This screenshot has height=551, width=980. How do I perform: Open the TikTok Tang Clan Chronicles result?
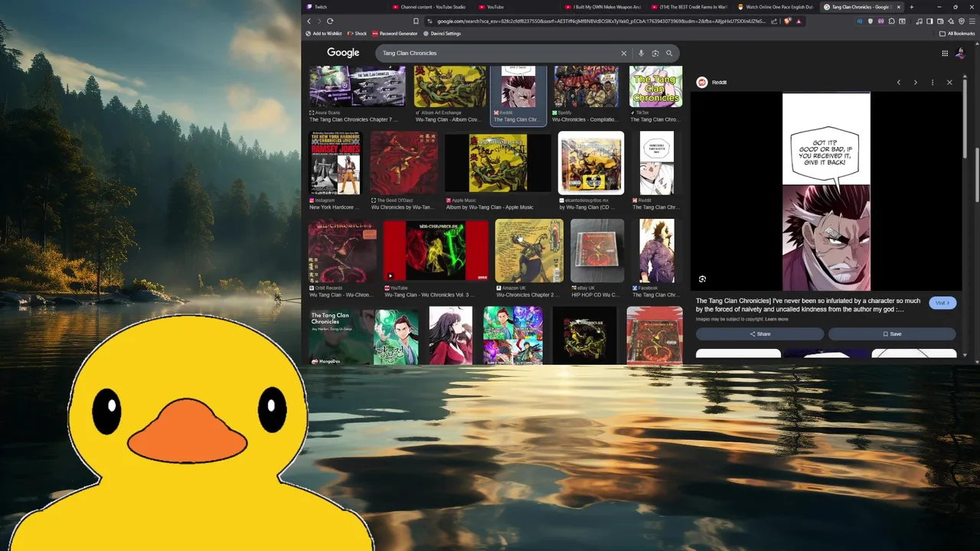click(x=655, y=86)
